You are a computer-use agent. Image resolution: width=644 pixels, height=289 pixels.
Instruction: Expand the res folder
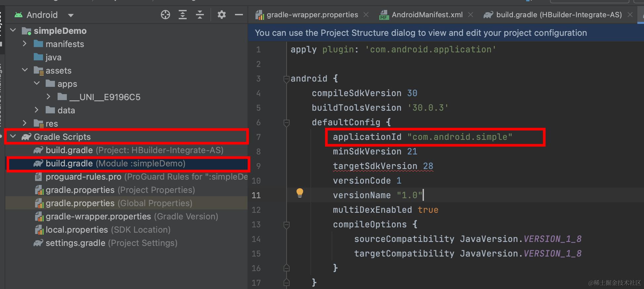[x=24, y=123]
